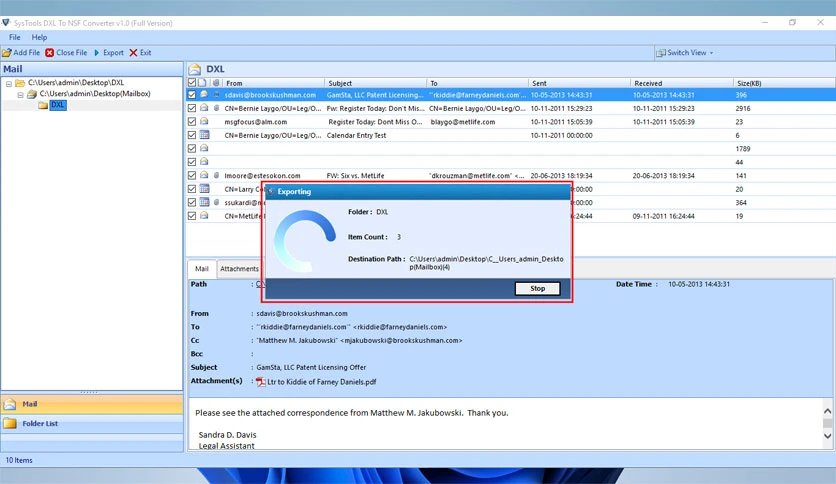Click attachment paperclip on Fw: Register Today row
Image resolution: width=836 pixels, height=484 pixels.
[x=216, y=108]
